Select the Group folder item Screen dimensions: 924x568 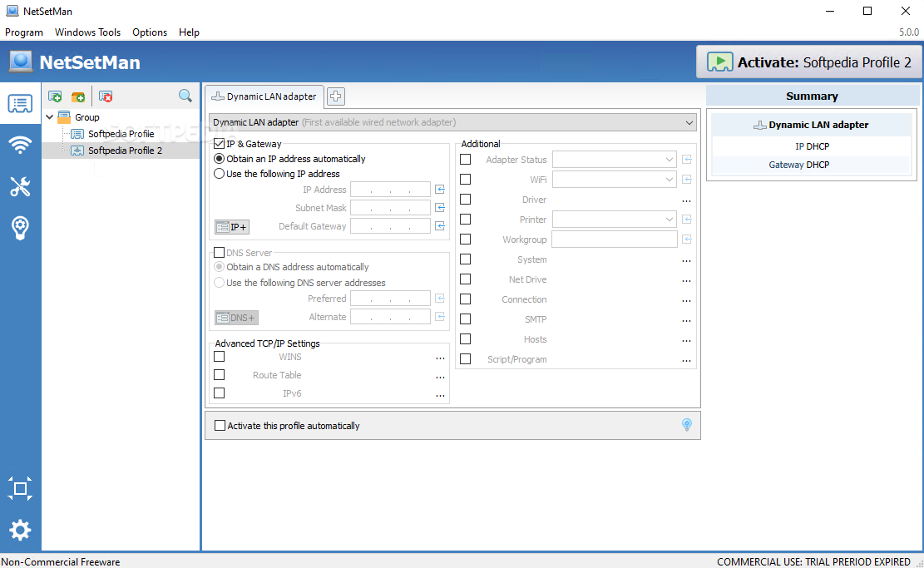tap(86, 117)
